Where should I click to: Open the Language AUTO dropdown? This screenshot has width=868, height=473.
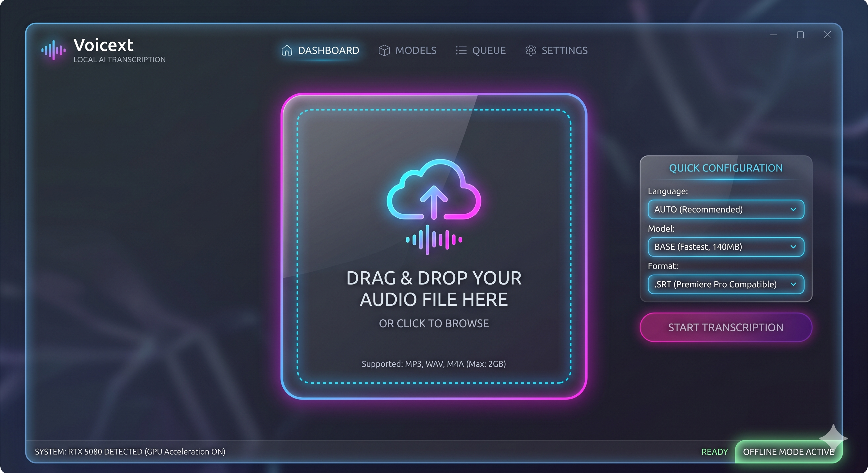click(x=726, y=209)
